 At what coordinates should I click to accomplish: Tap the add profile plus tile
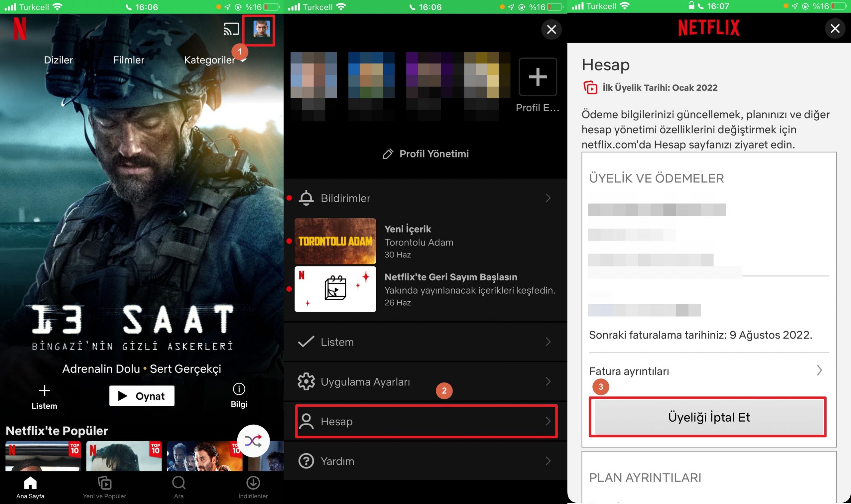(x=538, y=77)
